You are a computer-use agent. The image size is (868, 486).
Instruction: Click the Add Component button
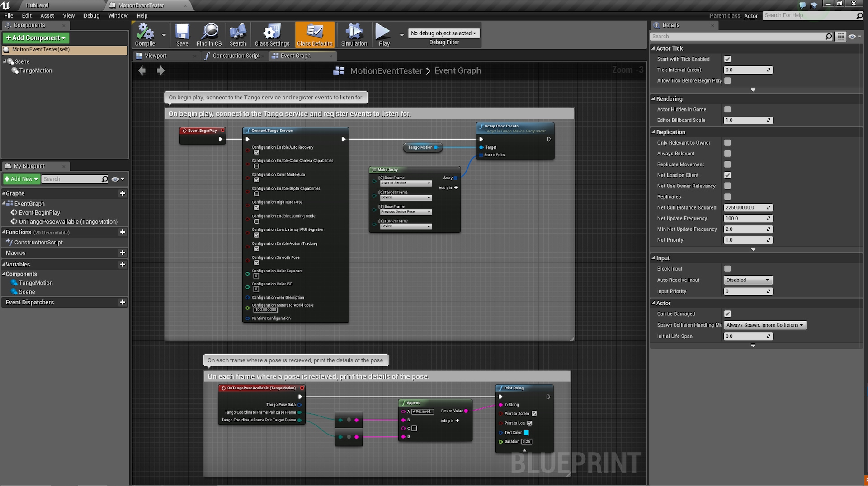click(x=35, y=38)
